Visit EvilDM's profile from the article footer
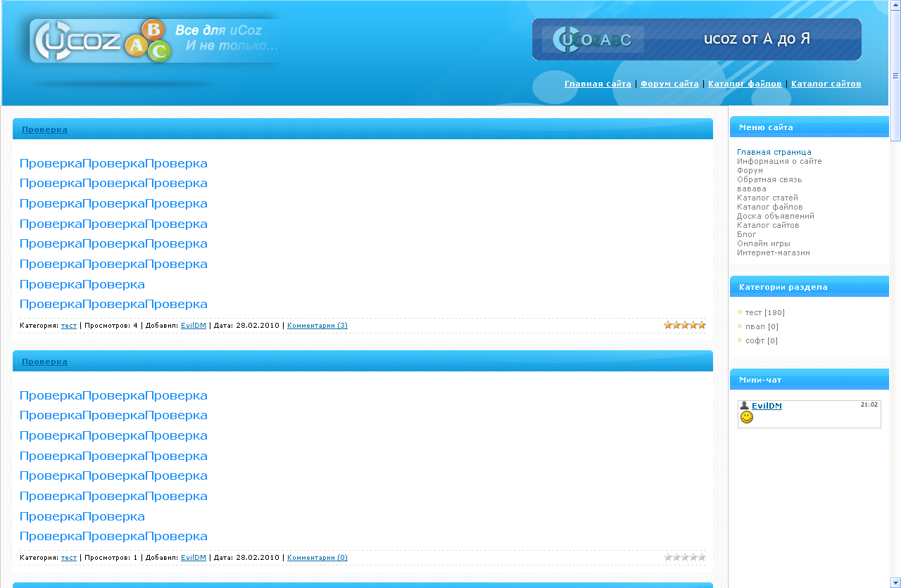This screenshot has height=588, width=901. click(x=193, y=325)
